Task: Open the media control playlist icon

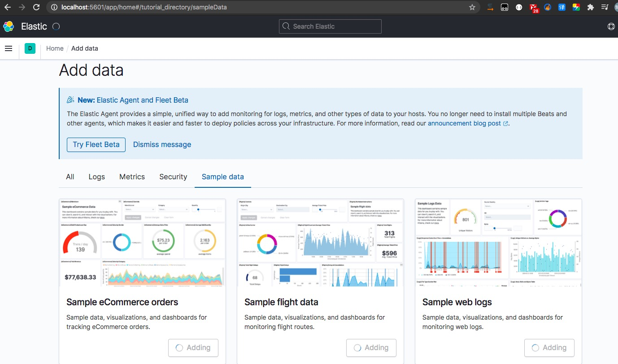Action: pos(605,7)
